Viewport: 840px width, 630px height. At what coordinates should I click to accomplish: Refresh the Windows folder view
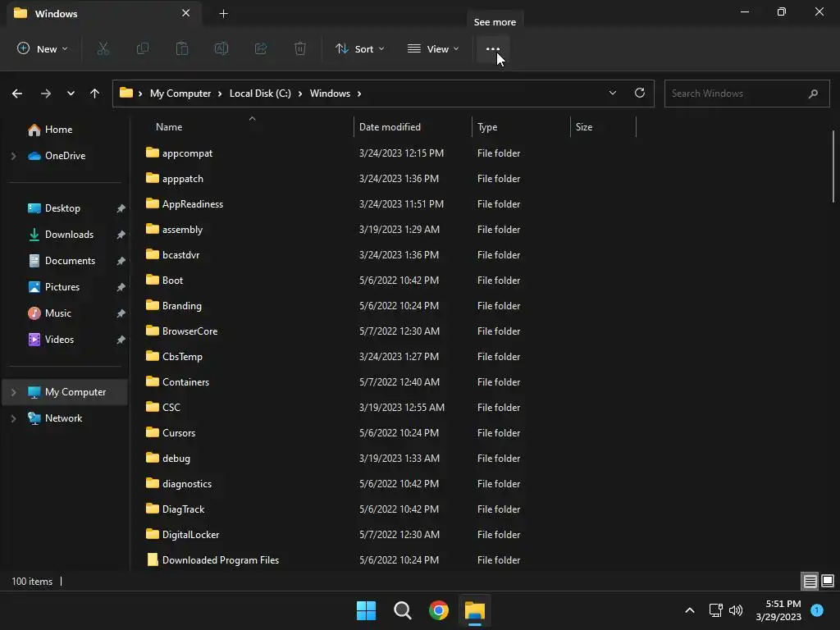pos(640,93)
